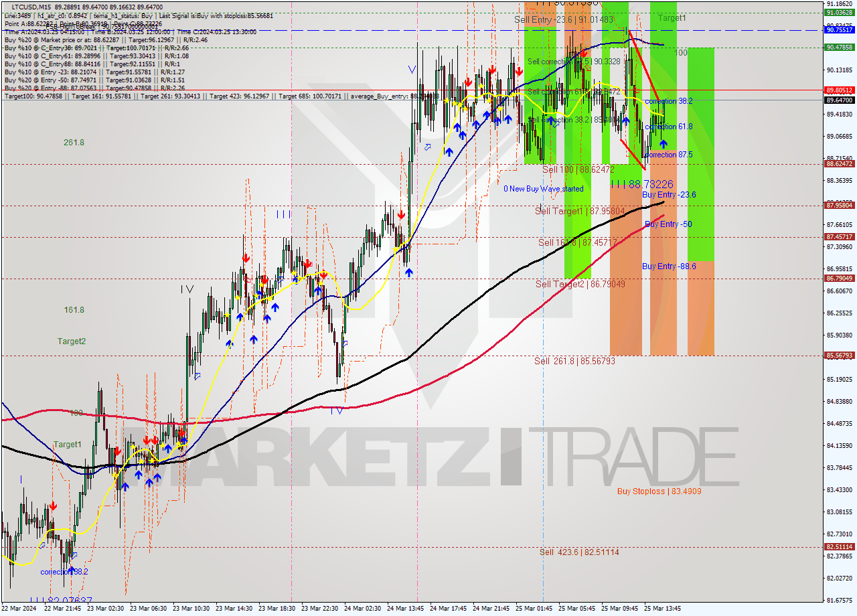Click the red 89.80512 price axis tag
The width and height of the screenshot is (857, 616).
tap(839, 90)
